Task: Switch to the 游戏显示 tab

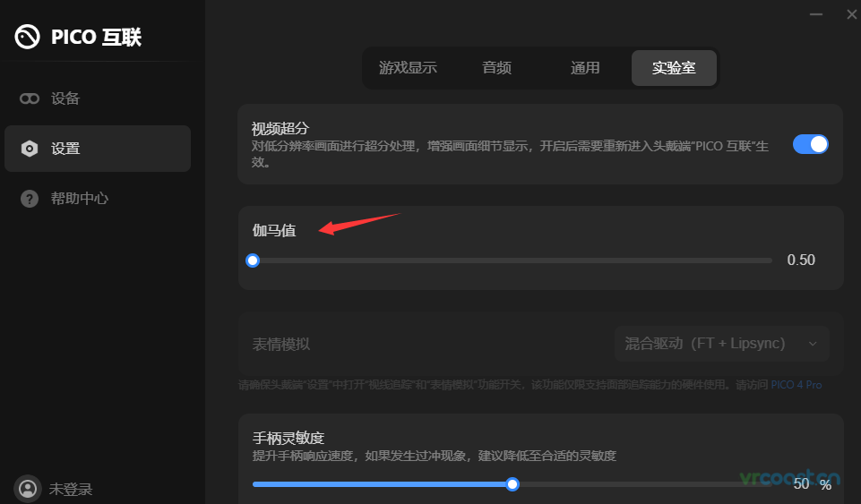Action: [408, 68]
